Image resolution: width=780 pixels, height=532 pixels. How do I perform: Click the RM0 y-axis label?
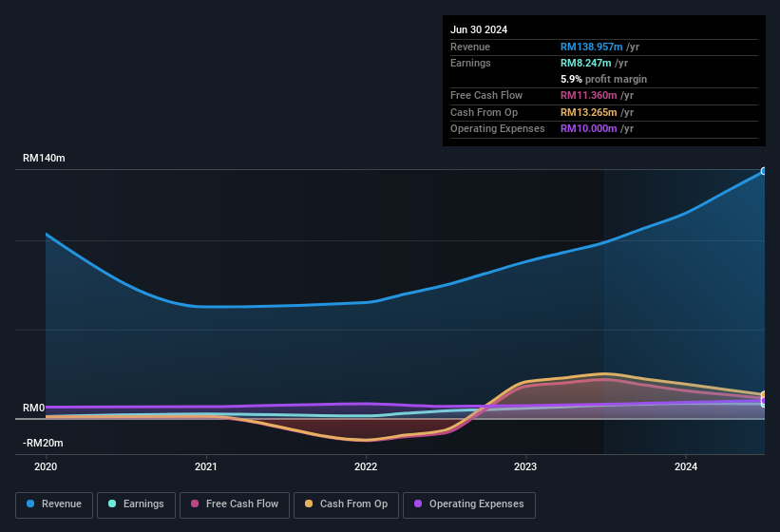34,408
